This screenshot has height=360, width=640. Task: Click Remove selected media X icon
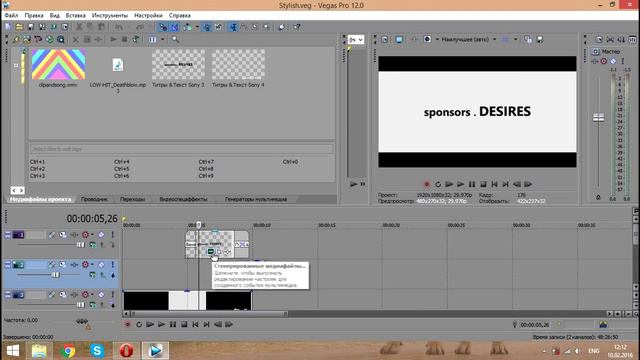click(76, 40)
